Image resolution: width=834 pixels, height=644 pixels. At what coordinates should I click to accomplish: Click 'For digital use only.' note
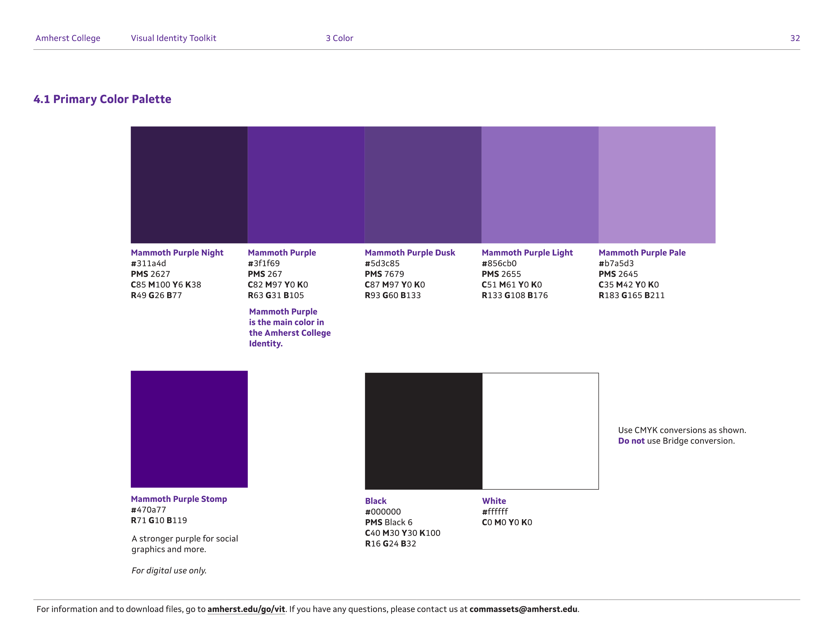tap(169, 570)
